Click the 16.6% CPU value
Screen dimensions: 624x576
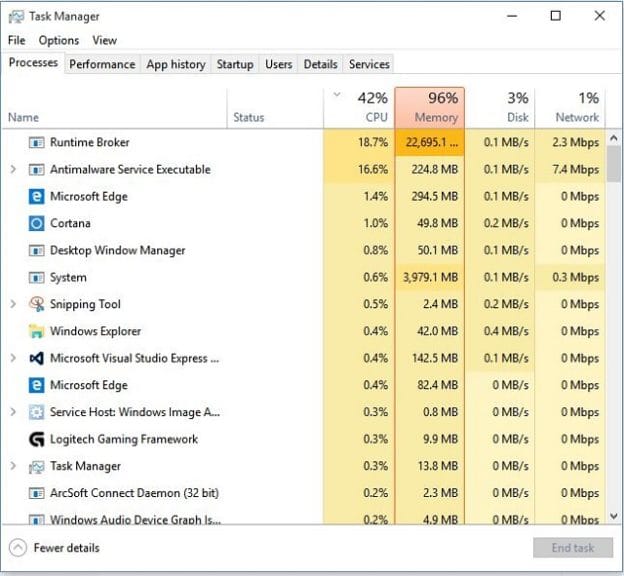tap(373, 170)
